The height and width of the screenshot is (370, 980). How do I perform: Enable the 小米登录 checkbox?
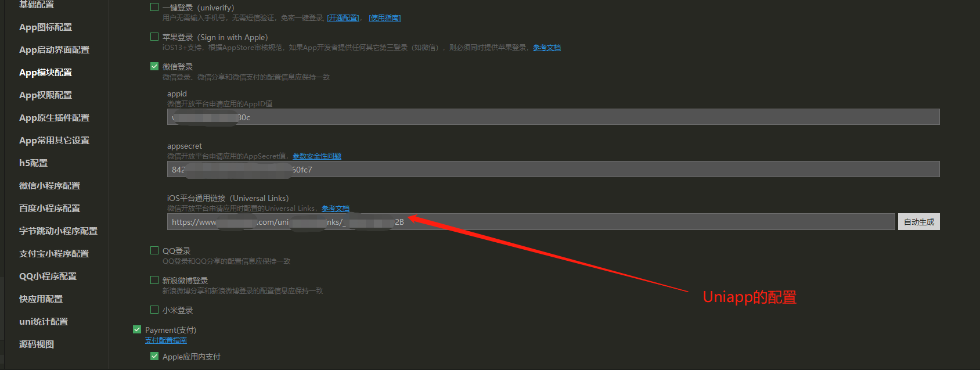154,310
